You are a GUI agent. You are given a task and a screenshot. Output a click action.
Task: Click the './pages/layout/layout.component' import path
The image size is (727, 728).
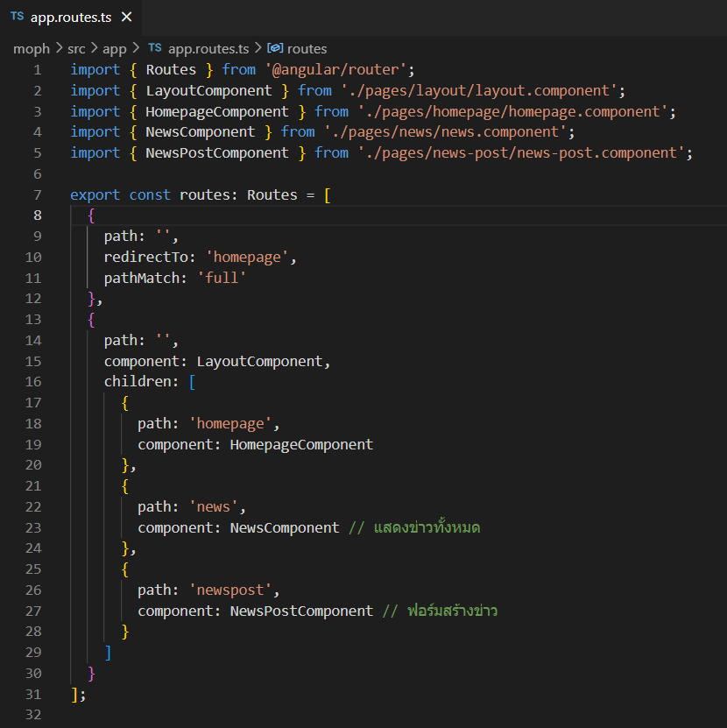(x=481, y=91)
